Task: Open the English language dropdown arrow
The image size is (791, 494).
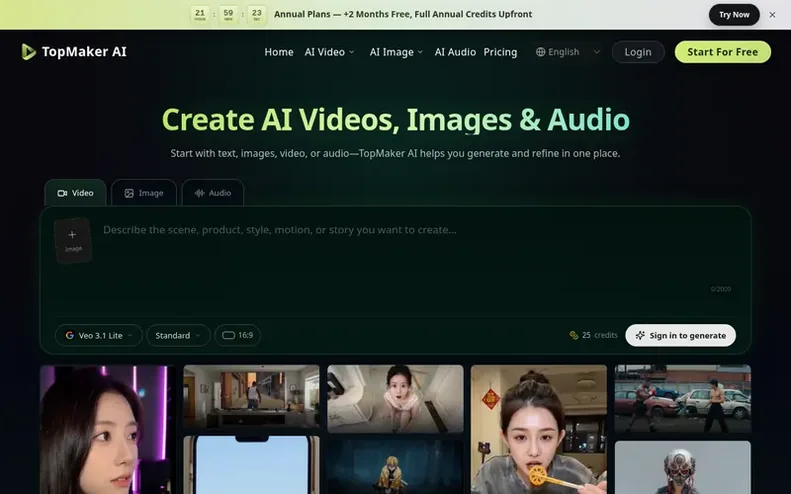Action: pos(596,52)
